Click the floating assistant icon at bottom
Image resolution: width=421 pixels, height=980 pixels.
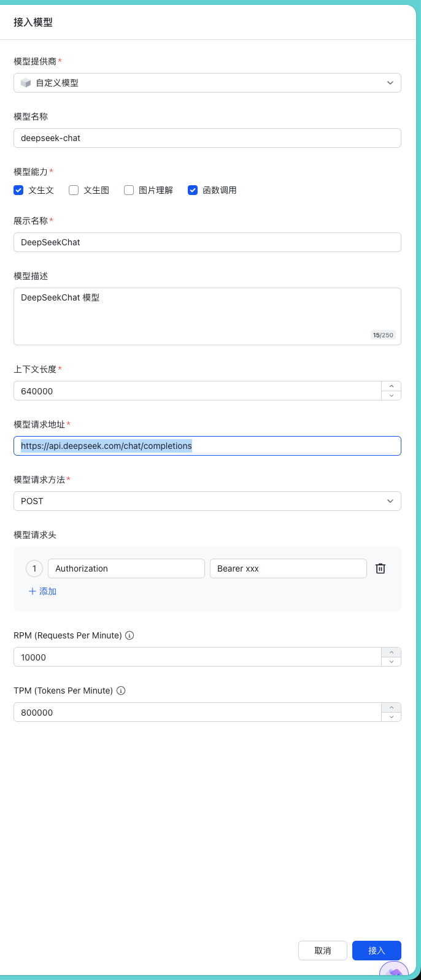[x=394, y=971]
